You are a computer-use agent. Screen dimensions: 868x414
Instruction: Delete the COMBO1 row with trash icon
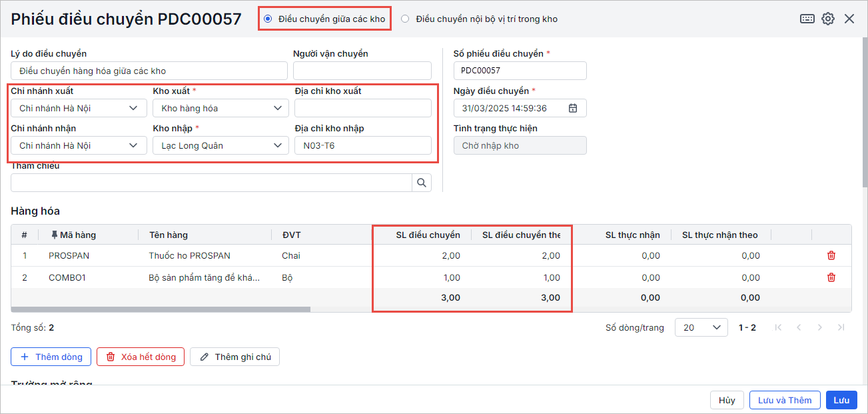(x=831, y=277)
